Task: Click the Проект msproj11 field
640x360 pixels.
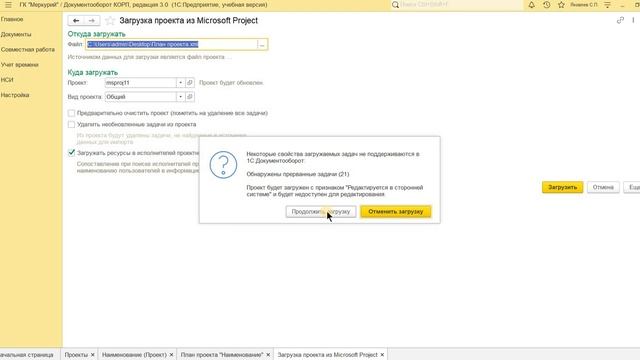Action: pos(140,82)
